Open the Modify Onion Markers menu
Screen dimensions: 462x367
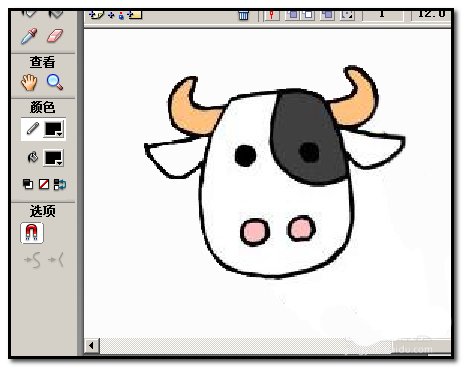[x=347, y=14]
